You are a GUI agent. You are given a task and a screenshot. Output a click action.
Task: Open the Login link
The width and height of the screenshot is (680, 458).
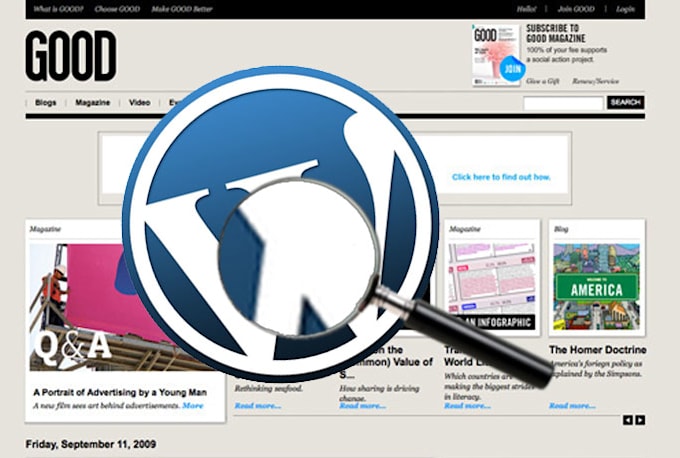(x=625, y=9)
